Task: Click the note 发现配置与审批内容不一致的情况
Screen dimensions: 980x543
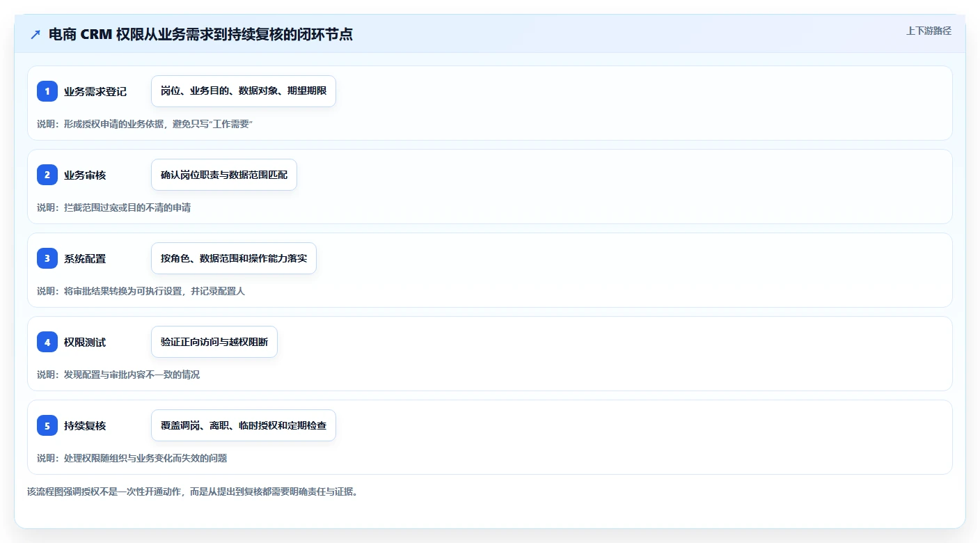Action: click(118, 375)
